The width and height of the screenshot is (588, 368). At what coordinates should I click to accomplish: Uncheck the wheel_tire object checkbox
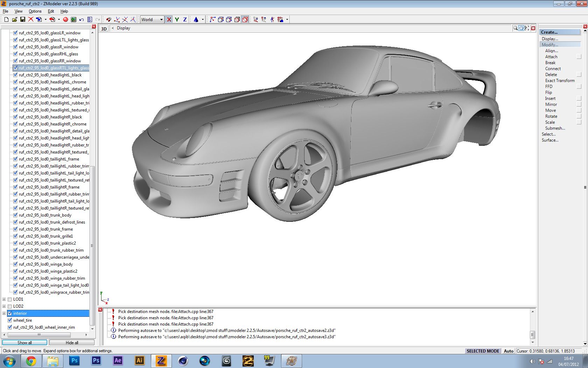10,320
